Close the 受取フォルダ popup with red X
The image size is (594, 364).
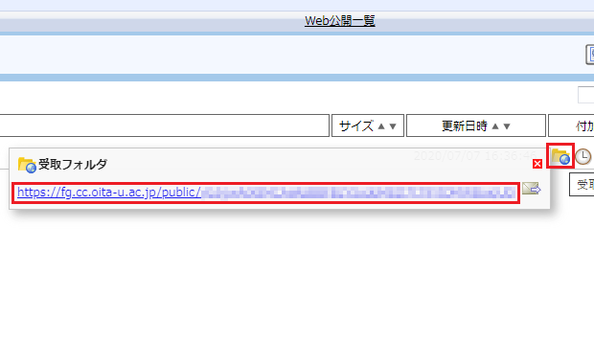pyautogui.click(x=537, y=164)
